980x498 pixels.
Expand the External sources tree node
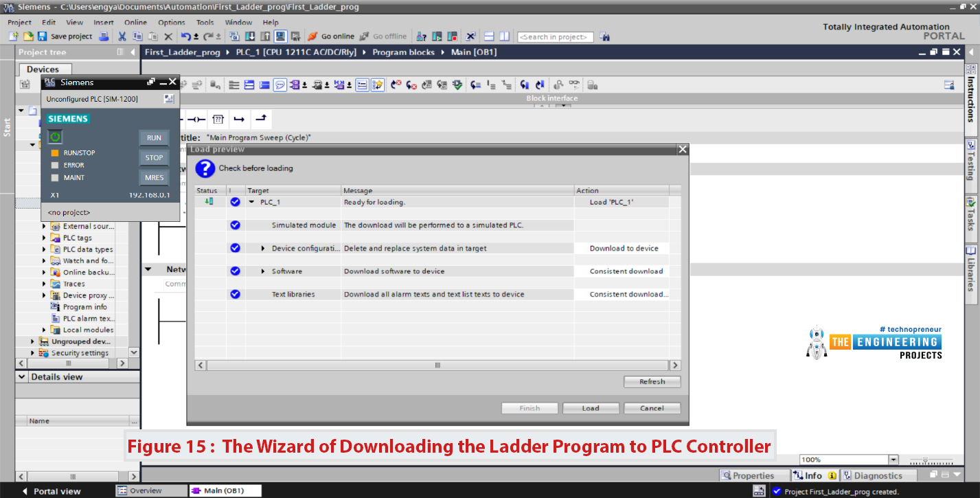[x=45, y=226]
